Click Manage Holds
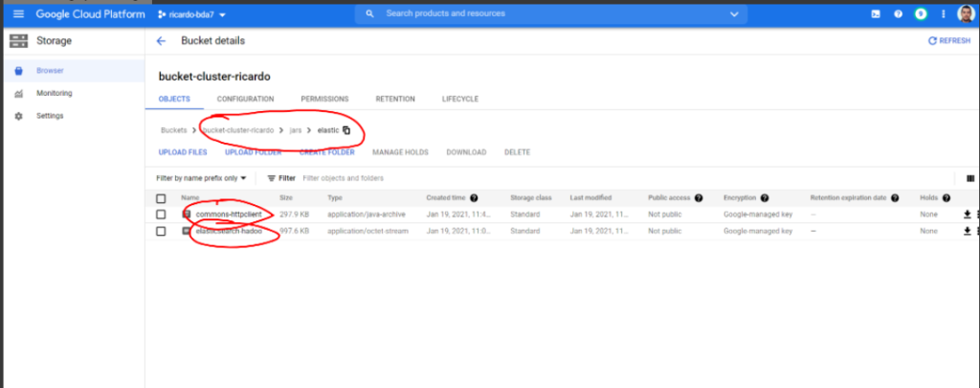Screen dimensions: 980x388 click(x=400, y=152)
